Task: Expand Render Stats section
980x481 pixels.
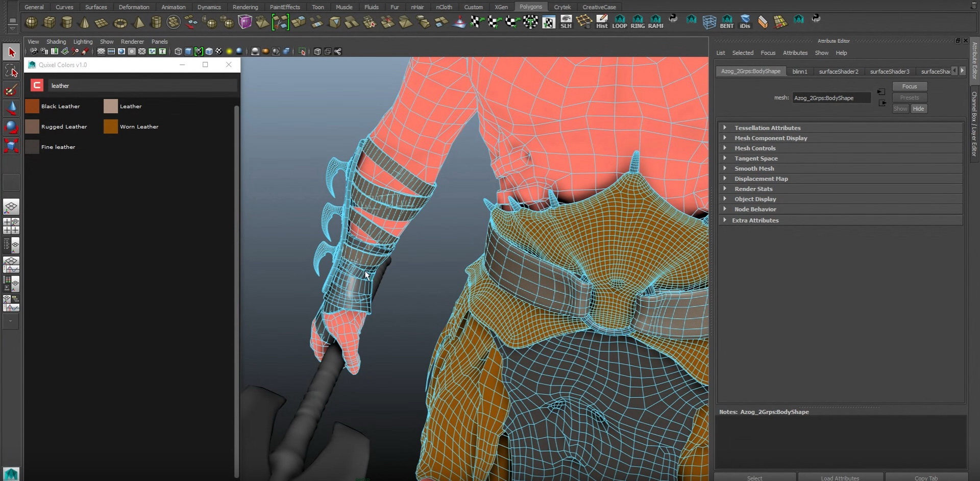Action: (x=840, y=189)
